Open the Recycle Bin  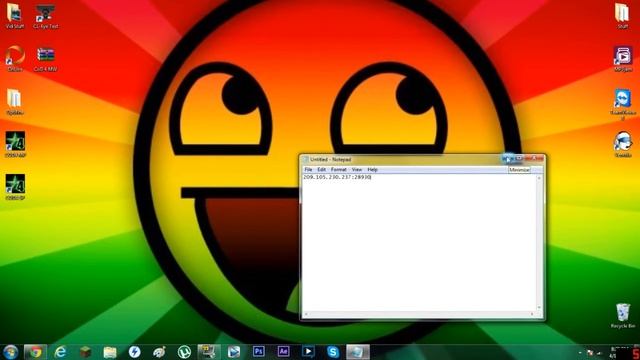[x=623, y=316]
